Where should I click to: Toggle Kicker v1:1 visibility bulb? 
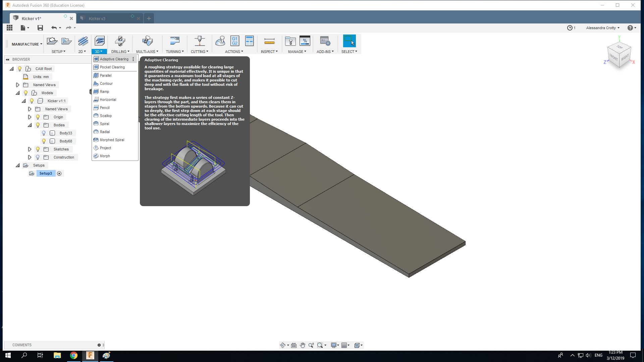[32, 101]
